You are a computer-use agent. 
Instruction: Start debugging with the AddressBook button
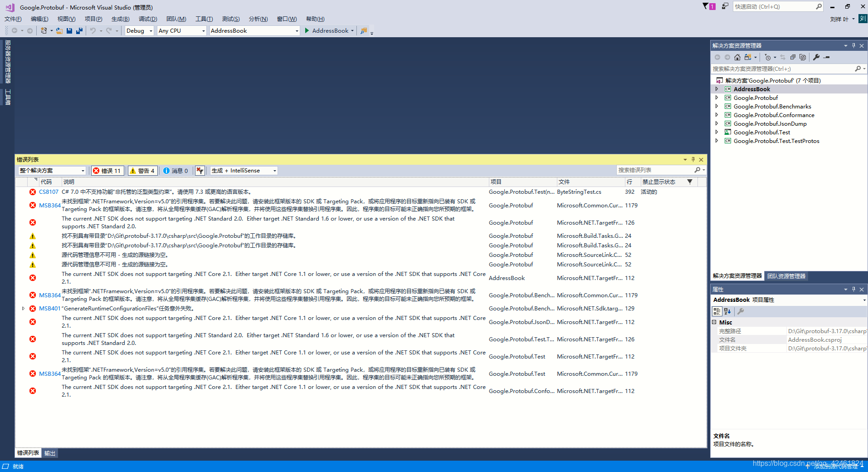328,30
